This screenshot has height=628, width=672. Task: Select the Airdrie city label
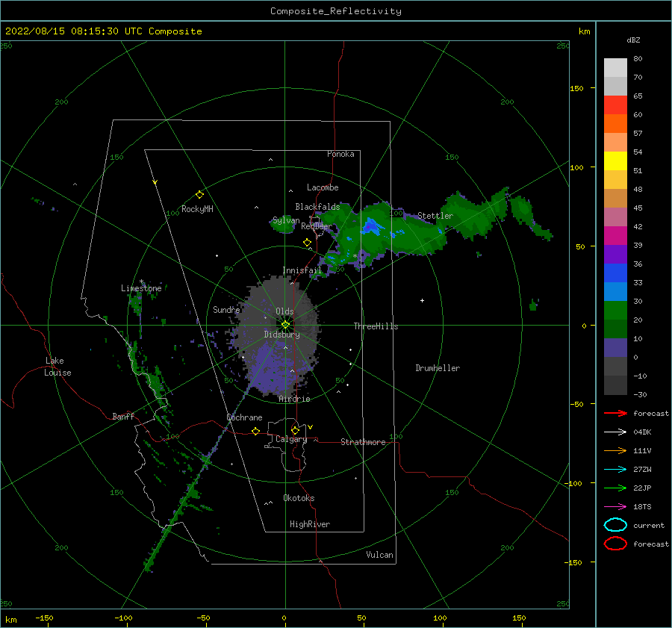[x=294, y=399]
